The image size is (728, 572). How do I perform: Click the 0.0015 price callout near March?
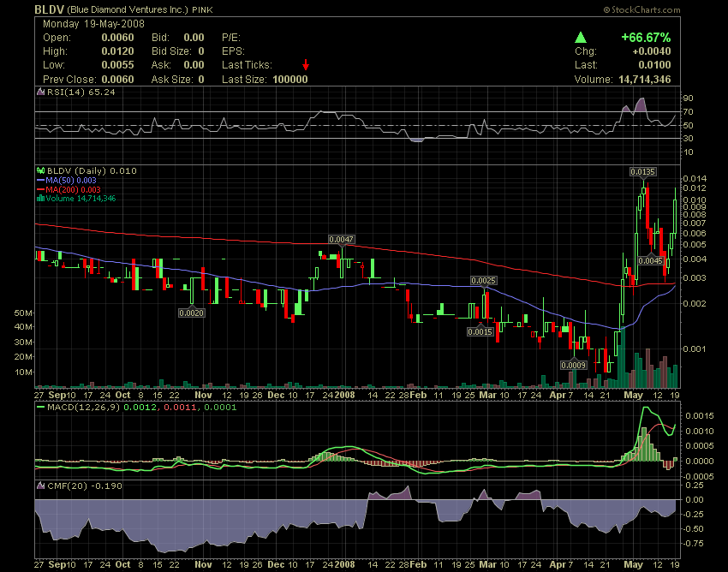point(480,331)
